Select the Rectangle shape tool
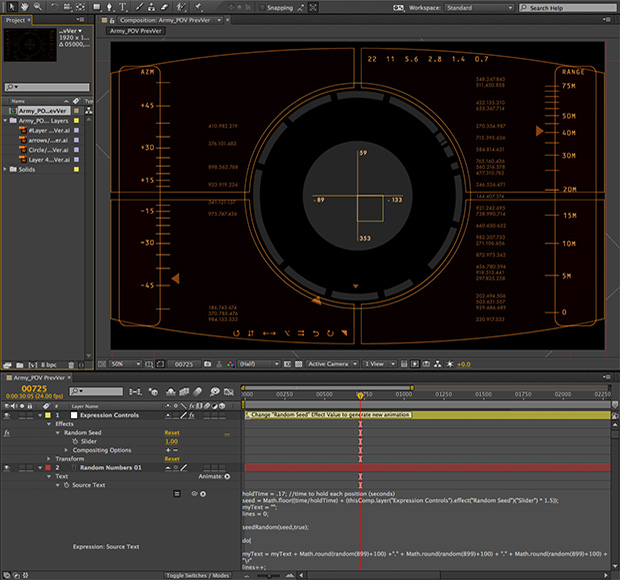 pos(97,7)
